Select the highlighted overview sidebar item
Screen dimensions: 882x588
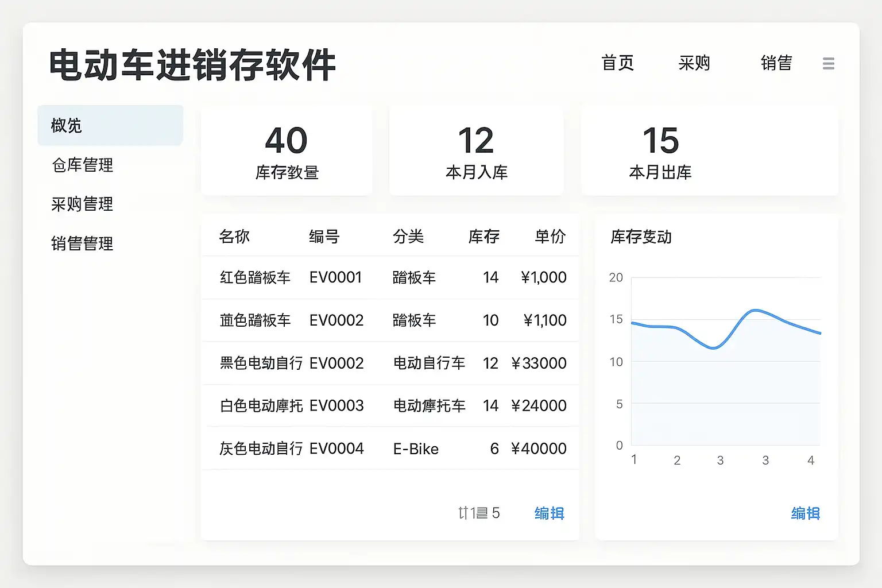coord(110,126)
